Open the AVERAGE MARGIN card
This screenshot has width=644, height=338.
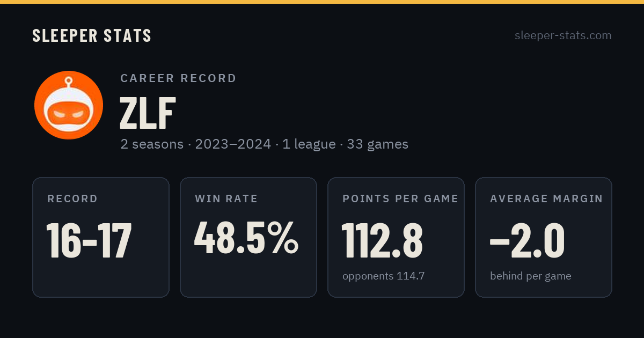coord(544,237)
